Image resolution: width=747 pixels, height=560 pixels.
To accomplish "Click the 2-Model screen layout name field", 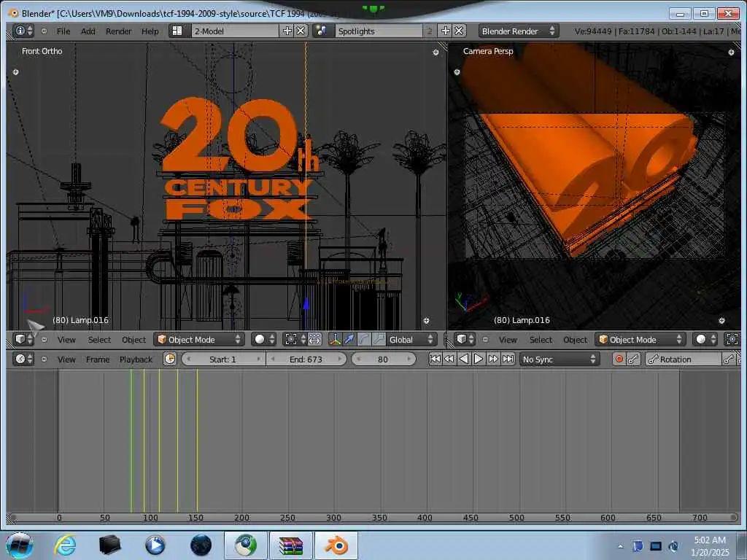I will pyautogui.click(x=236, y=31).
